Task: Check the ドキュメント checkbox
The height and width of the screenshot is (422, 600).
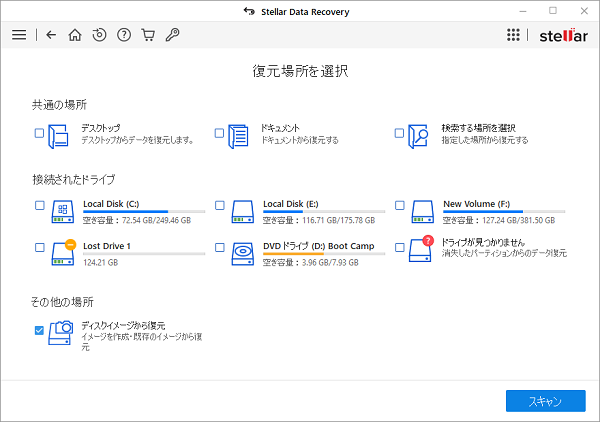Action: (x=219, y=133)
